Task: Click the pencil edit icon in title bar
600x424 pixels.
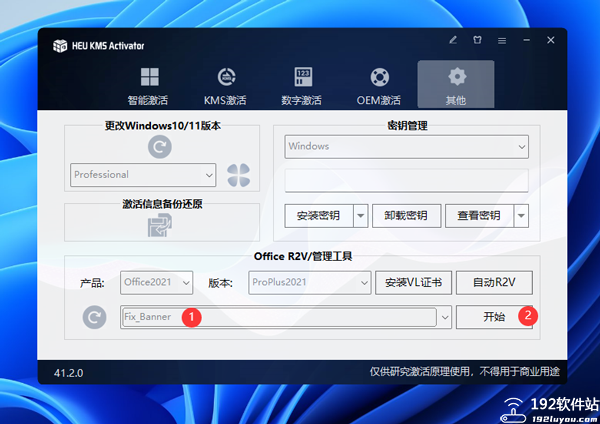Action: tap(453, 41)
